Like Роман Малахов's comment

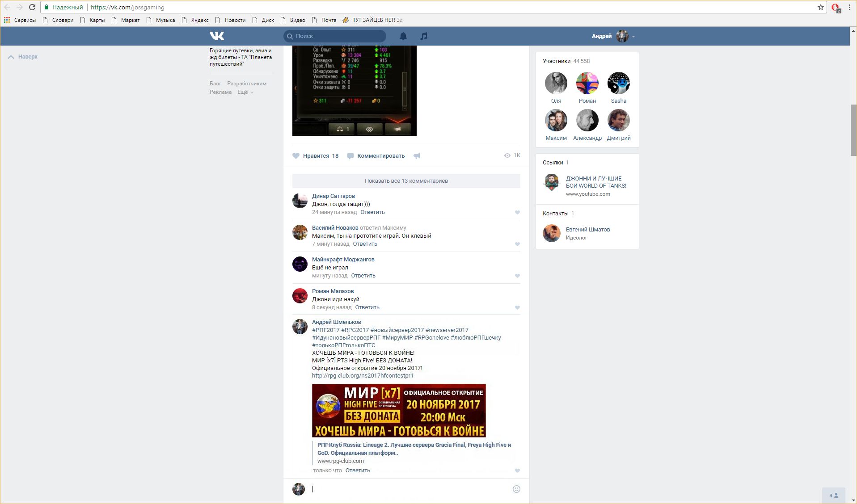tap(517, 308)
